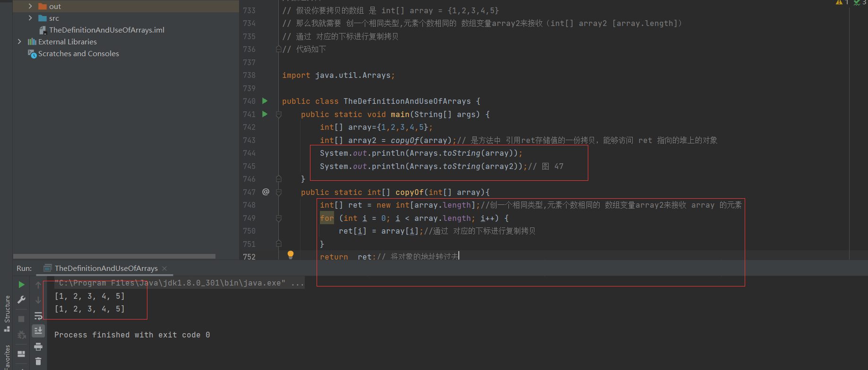Rerun program with green Run icon in Run panel
Viewport: 868px width, 370px height.
21,285
